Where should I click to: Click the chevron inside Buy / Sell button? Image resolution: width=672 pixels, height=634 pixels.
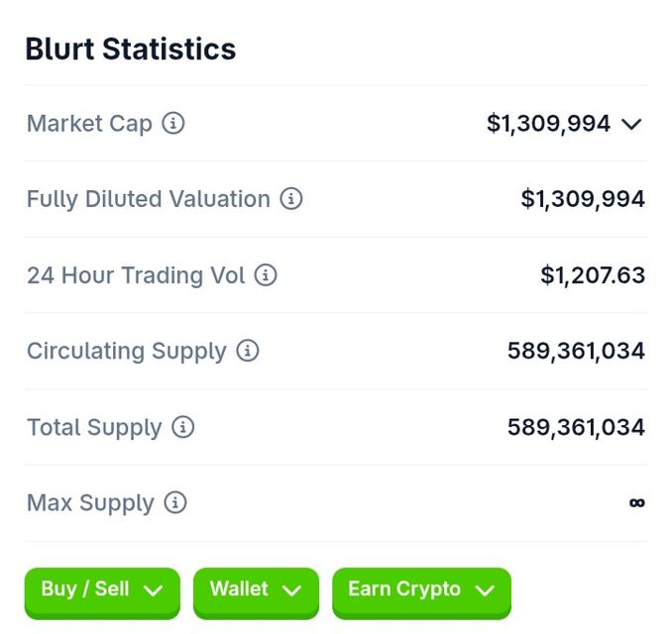coord(153,591)
